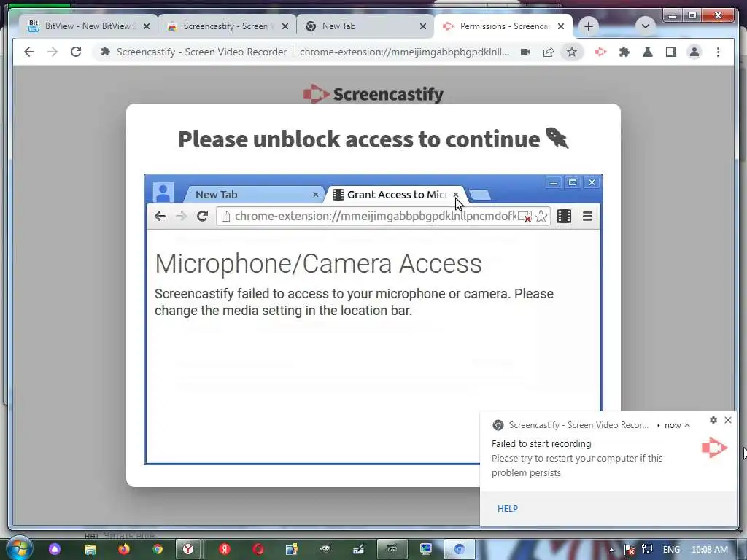Go back to the previous page

click(29, 52)
